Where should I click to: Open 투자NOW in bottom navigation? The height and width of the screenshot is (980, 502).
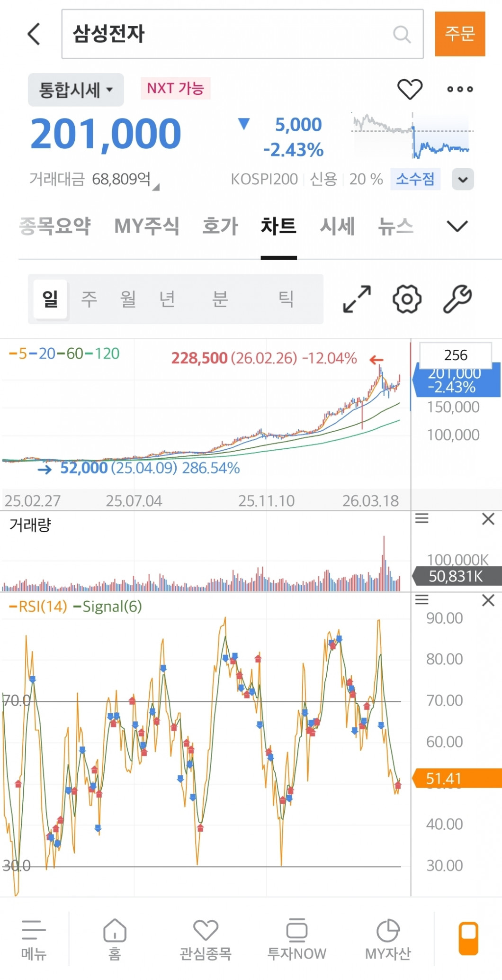tap(296, 940)
